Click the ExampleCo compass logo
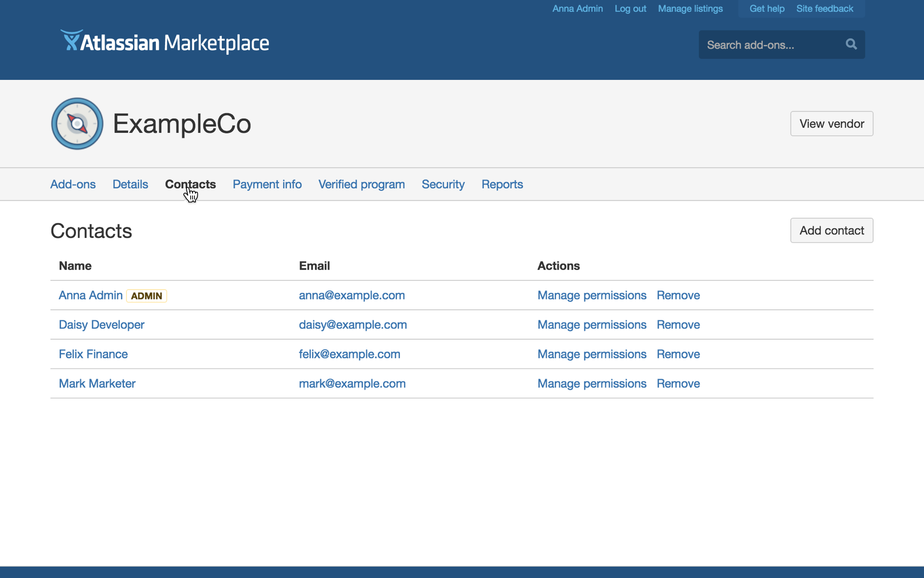 77,124
